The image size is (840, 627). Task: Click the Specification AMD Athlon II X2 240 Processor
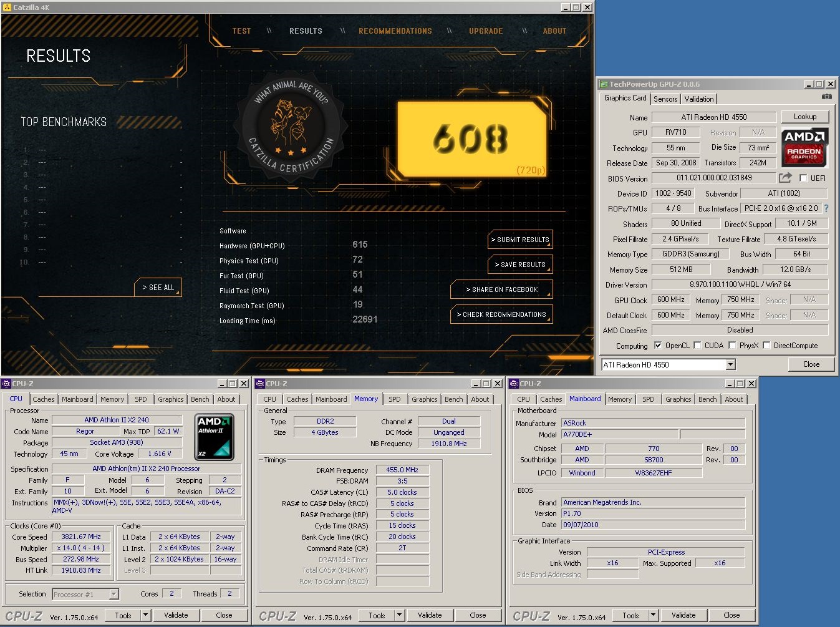pyautogui.click(x=147, y=469)
